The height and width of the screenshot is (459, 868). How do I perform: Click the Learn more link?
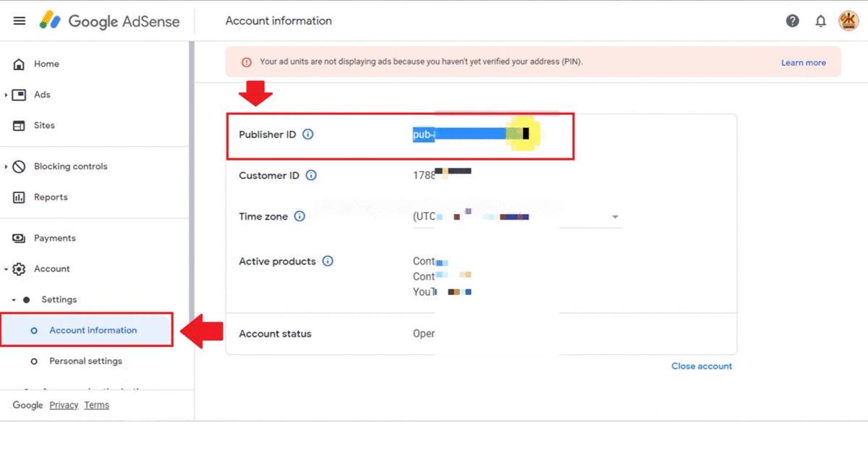point(804,63)
